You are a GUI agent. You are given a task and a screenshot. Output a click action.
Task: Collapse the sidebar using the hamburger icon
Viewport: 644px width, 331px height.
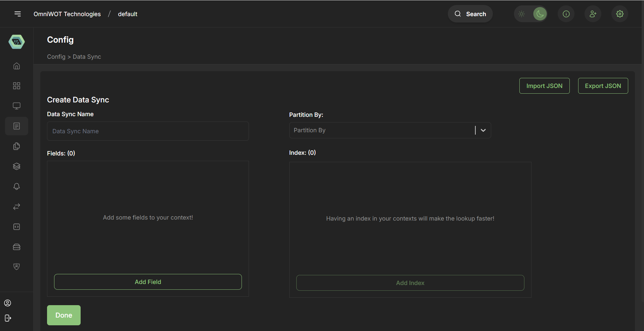[17, 14]
